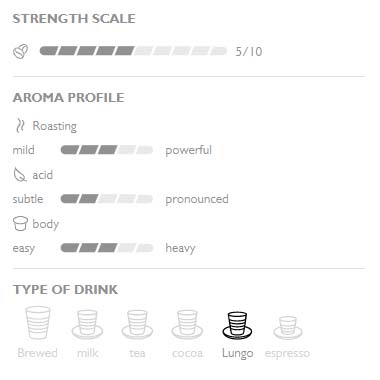Select the cocoa cup icon
The height and width of the screenshot is (380, 380).
[x=187, y=324]
